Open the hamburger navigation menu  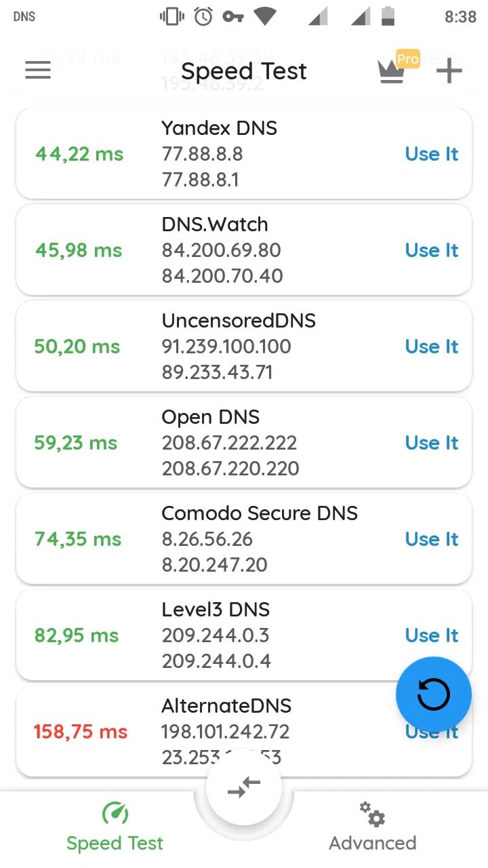point(38,71)
